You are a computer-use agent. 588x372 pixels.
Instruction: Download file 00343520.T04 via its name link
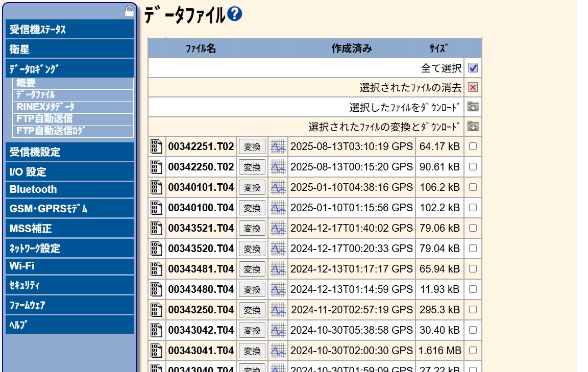(201, 249)
